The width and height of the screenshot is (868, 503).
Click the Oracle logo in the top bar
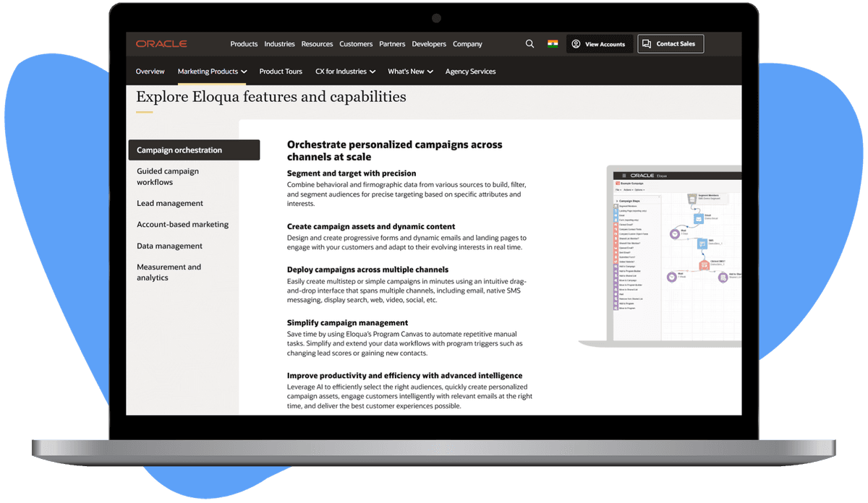[x=161, y=43]
